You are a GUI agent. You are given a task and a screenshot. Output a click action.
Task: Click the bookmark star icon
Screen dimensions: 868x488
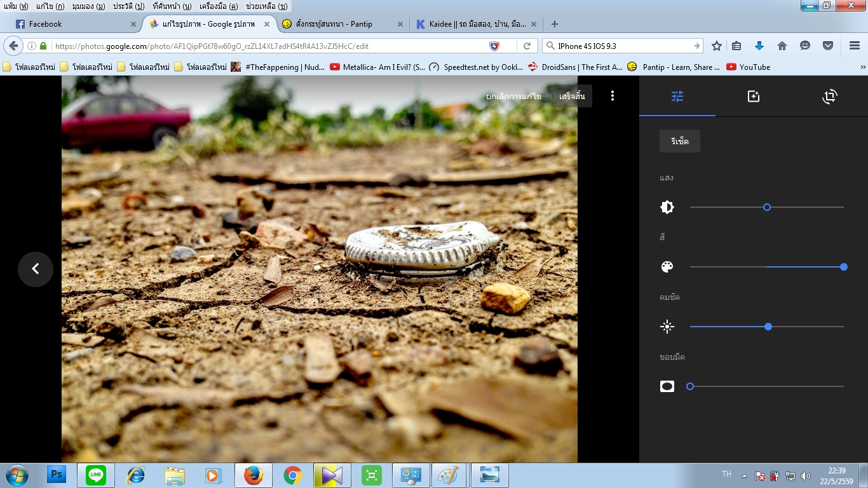[x=717, y=46]
